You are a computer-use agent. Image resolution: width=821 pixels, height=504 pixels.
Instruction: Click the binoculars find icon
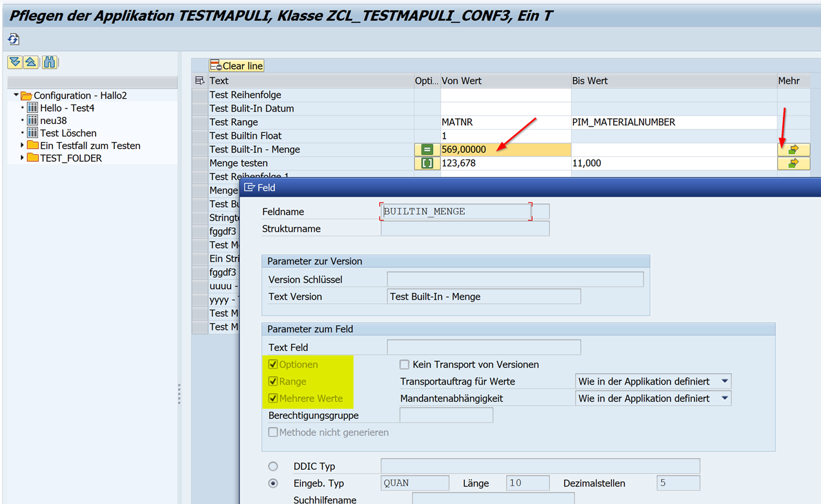pyautogui.click(x=49, y=63)
